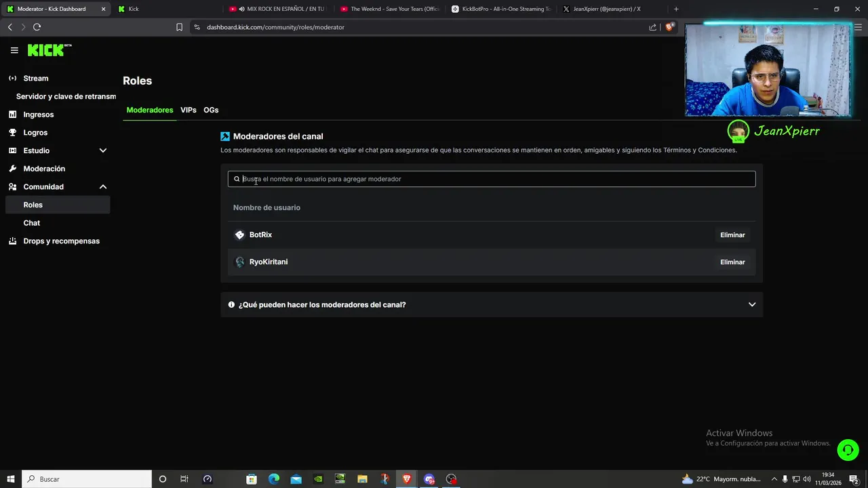The width and height of the screenshot is (868, 488).
Task: Open a new browser tab
Action: pyautogui.click(x=676, y=9)
